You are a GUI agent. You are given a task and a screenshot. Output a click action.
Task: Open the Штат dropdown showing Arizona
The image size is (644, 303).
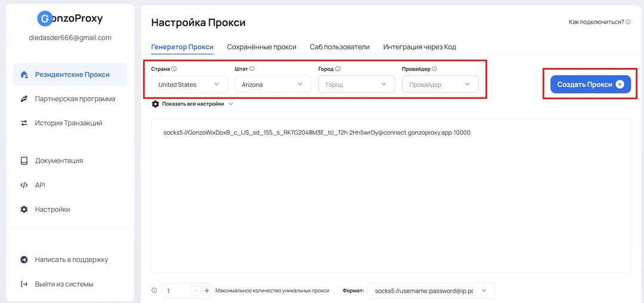tap(273, 85)
